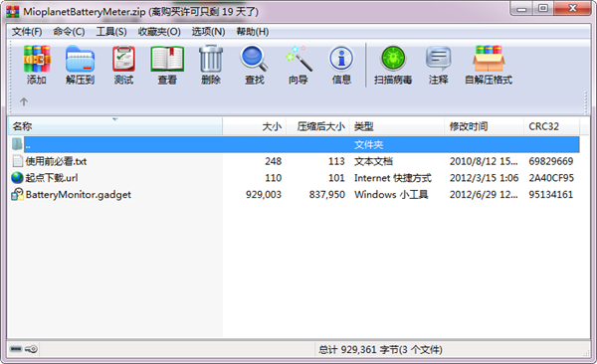This screenshot has width=597, height=364.
Task: Click the WinRAR title bar app icon
Action: pos(13,11)
